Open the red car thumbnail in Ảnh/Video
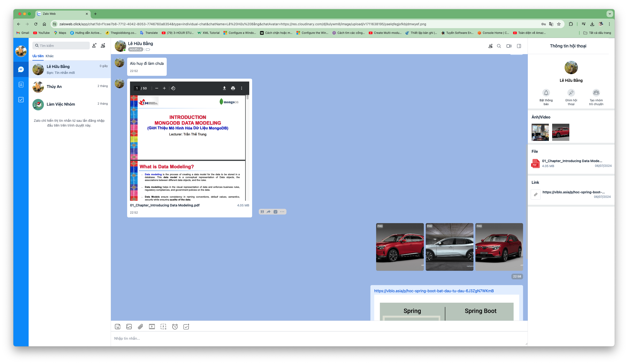628x364 pixels. click(561, 132)
